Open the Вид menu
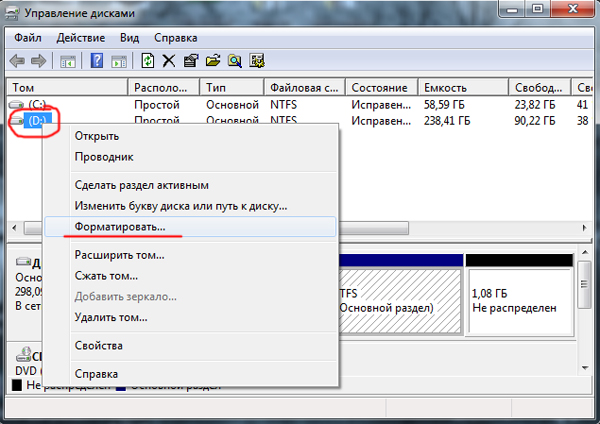600x424 pixels. (x=130, y=37)
